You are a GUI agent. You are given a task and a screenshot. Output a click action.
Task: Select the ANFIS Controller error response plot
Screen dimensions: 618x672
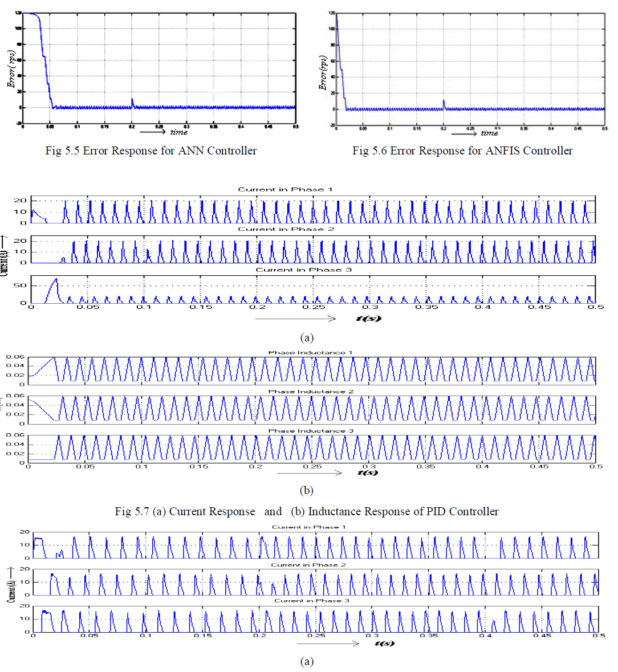click(470, 68)
